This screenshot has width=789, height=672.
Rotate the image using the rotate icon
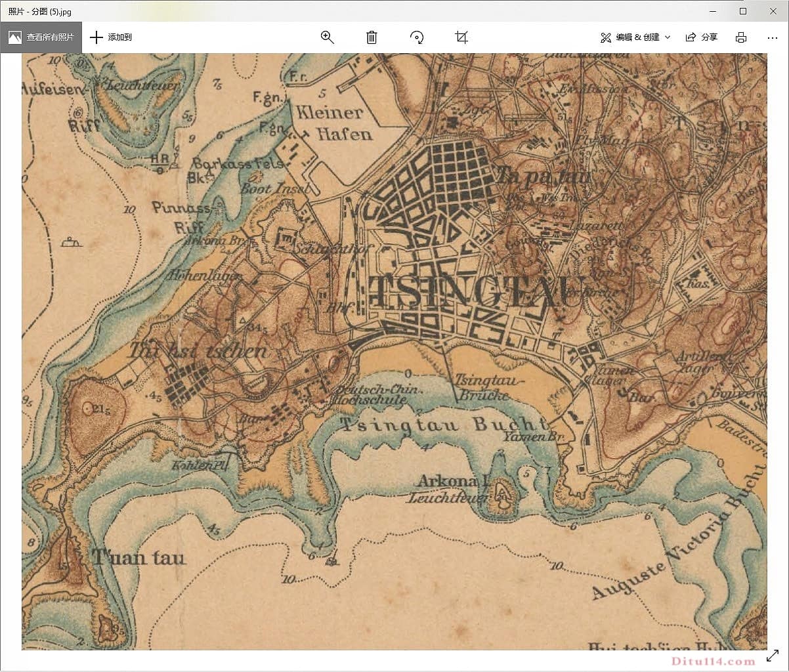(x=417, y=37)
